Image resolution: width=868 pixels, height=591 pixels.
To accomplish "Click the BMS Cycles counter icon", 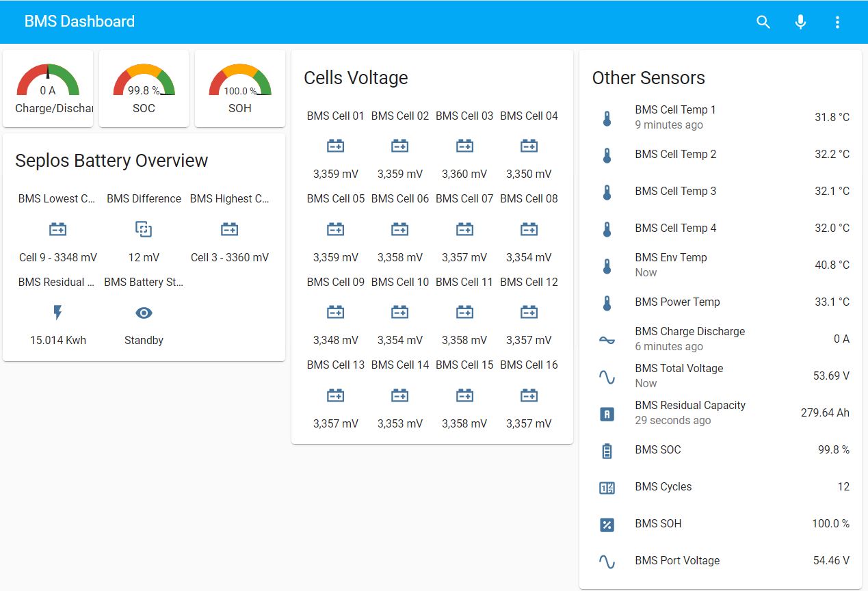I will 607,488.
